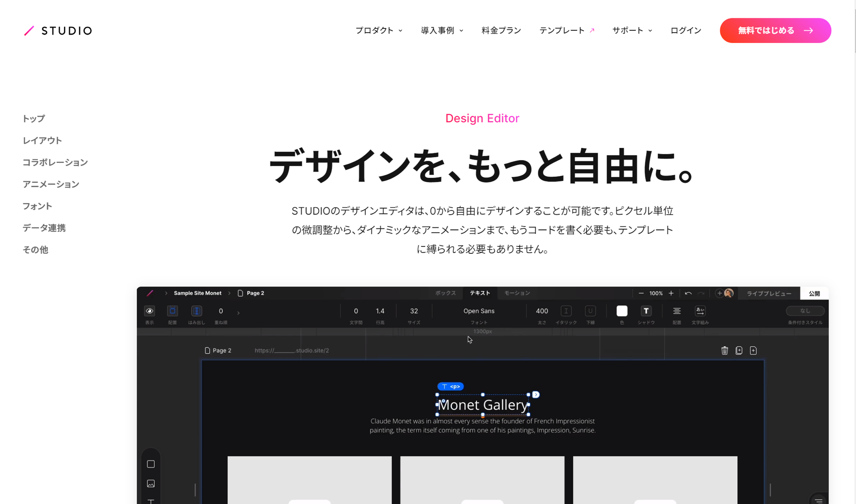Jump to アニメーション in side navigation
This screenshot has height=504, width=856.
[x=51, y=184]
